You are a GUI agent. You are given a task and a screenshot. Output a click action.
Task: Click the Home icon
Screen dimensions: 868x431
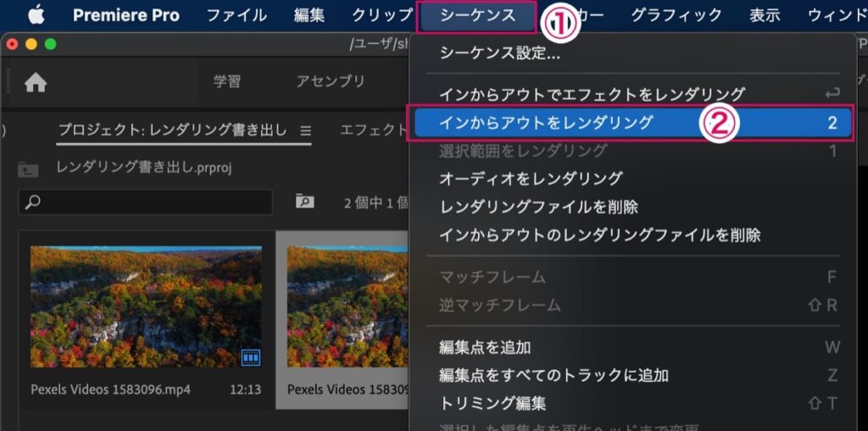(36, 83)
